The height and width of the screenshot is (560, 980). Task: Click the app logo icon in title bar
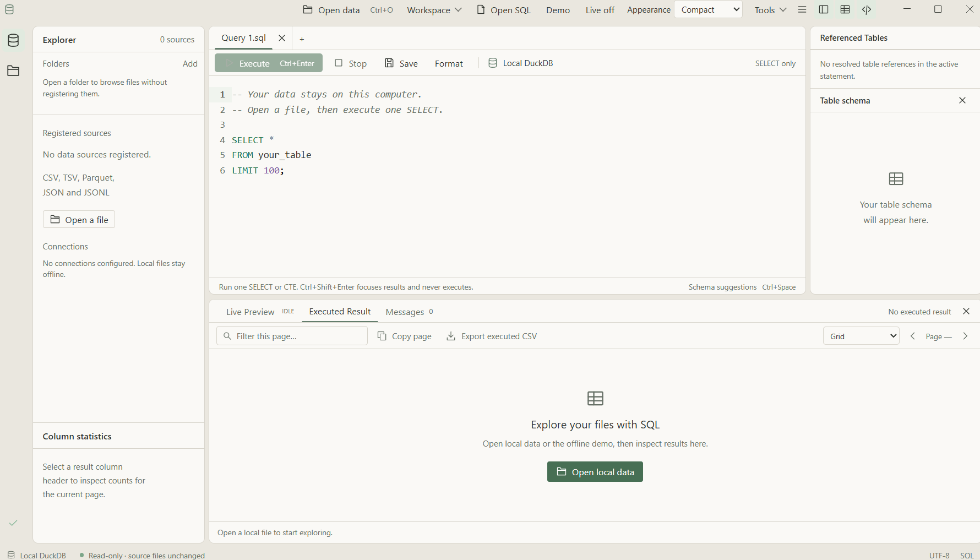pyautogui.click(x=9, y=9)
